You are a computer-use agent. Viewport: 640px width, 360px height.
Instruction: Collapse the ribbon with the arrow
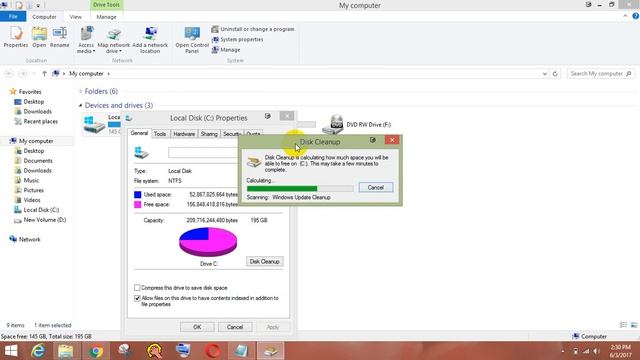coord(625,16)
